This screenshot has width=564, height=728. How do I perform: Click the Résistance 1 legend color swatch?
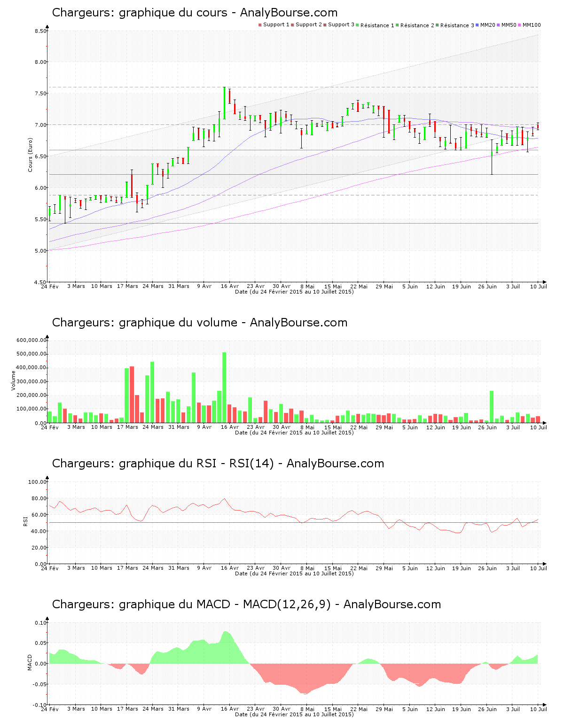point(358,25)
